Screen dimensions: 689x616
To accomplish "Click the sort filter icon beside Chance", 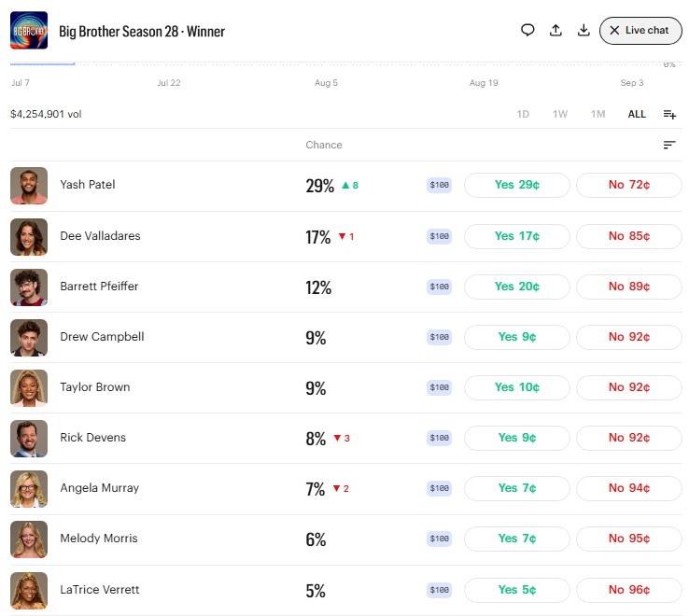I will tap(669, 145).
